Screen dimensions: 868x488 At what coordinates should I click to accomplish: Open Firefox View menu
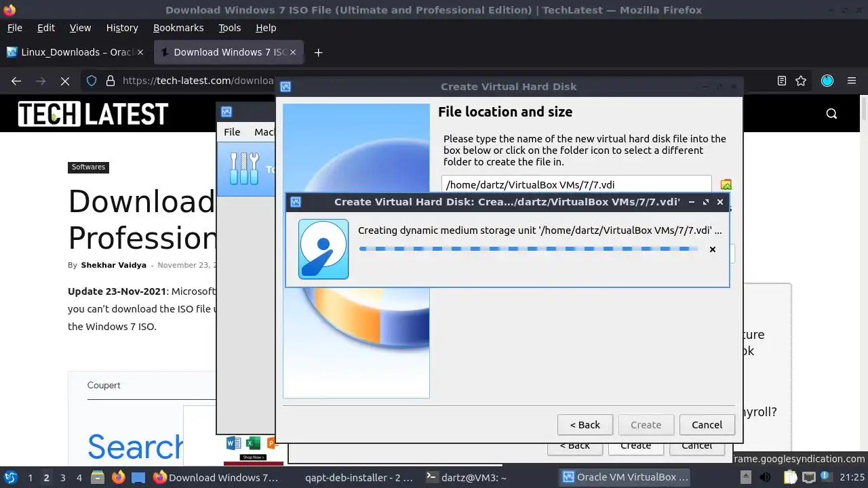pyautogui.click(x=80, y=28)
